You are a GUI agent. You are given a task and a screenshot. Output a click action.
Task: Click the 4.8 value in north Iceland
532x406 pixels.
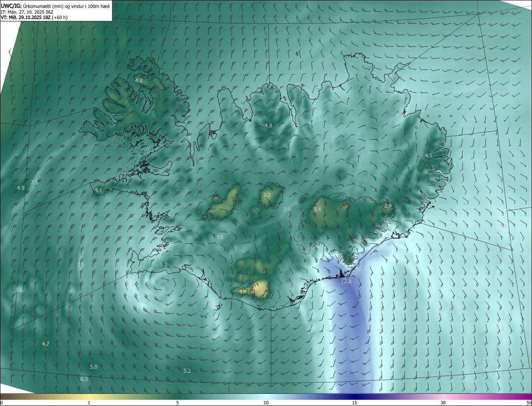[x=268, y=125]
